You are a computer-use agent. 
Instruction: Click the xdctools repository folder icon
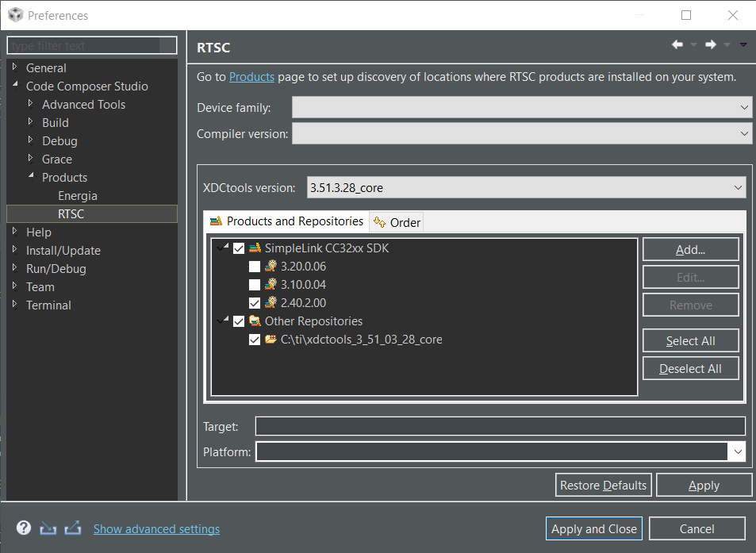pyautogui.click(x=271, y=340)
